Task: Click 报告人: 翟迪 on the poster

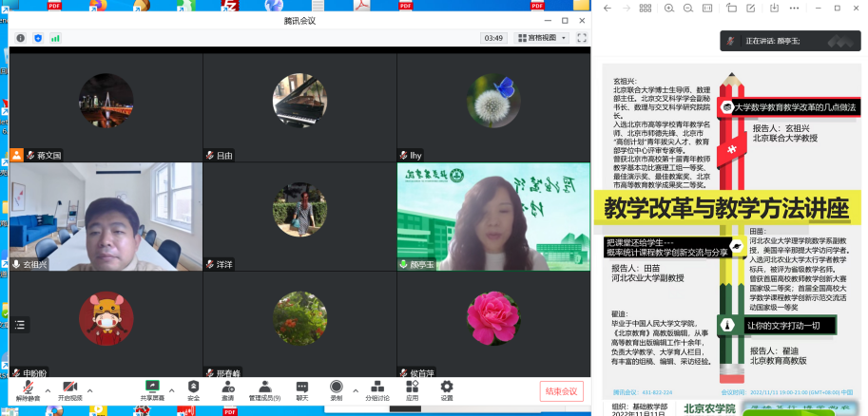Action: point(775,350)
